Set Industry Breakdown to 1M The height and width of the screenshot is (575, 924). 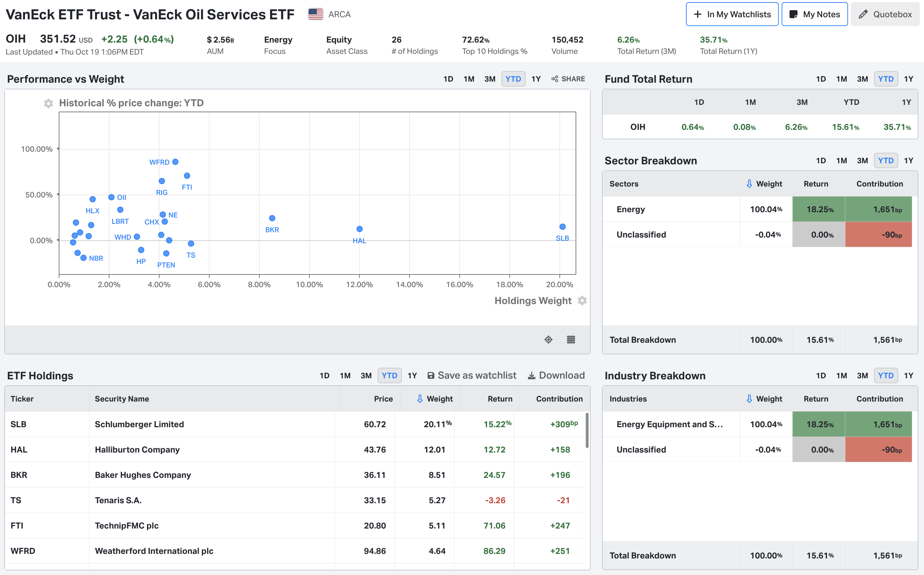point(842,375)
